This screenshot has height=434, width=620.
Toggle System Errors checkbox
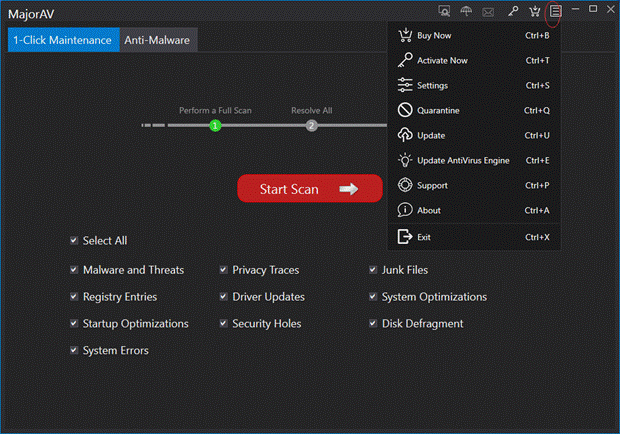(74, 350)
